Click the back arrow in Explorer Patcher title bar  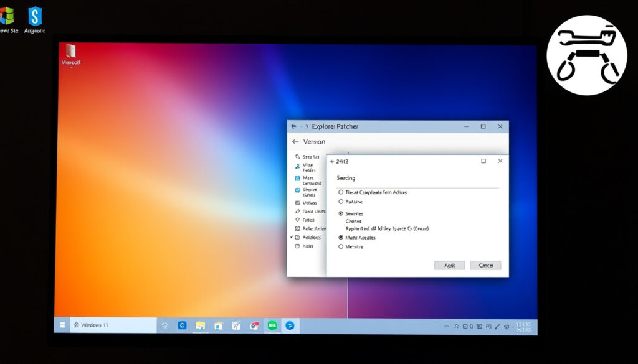pyautogui.click(x=293, y=126)
